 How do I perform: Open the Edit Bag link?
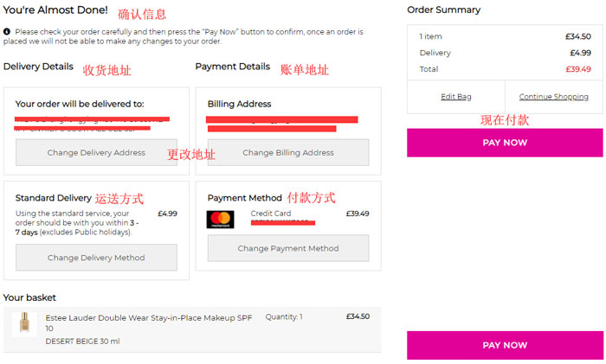point(456,97)
